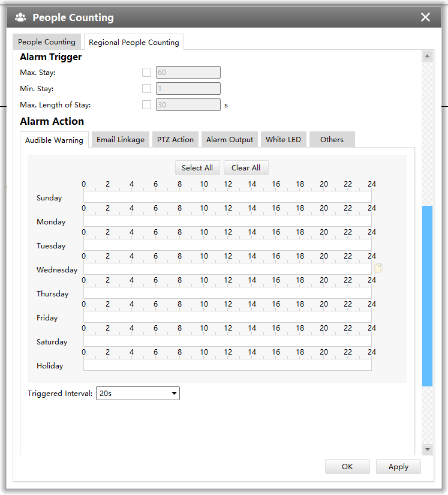Toggle the Max. Length of Stay checkbox

point(146,105)
